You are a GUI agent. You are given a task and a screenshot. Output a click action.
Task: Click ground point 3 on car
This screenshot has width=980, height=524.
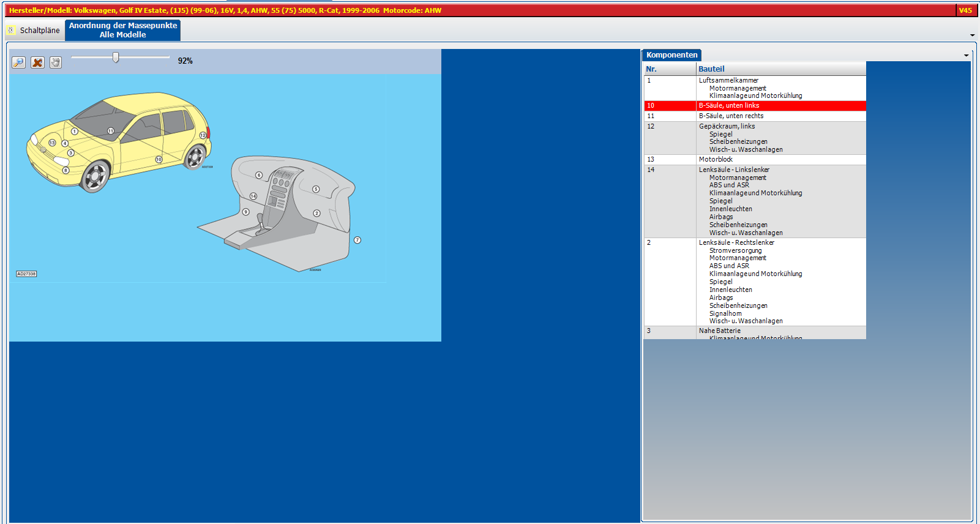[x=71, y=153]
